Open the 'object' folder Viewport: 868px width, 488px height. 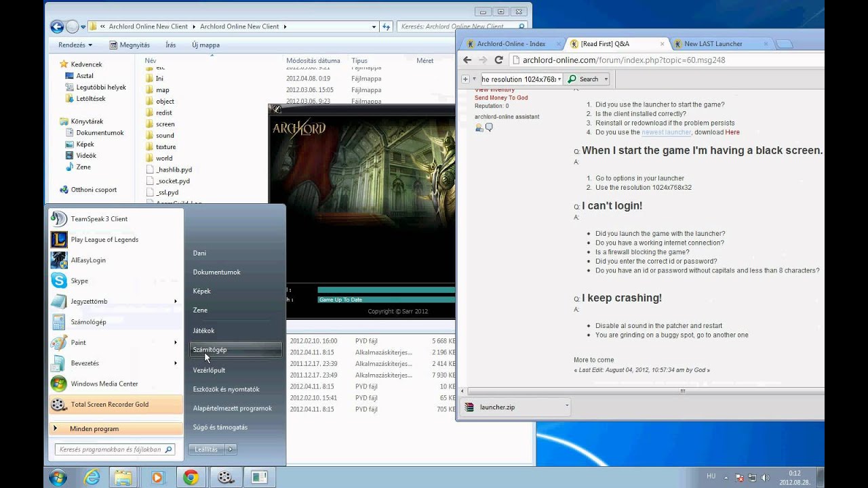(x=165, y=102)
